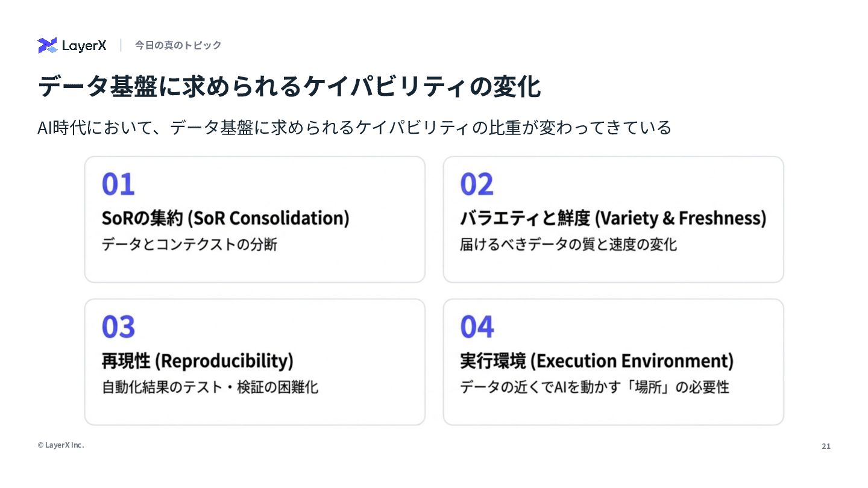Click the number 04 on the fourth card

pyautogui.click(x=477, y=327)
